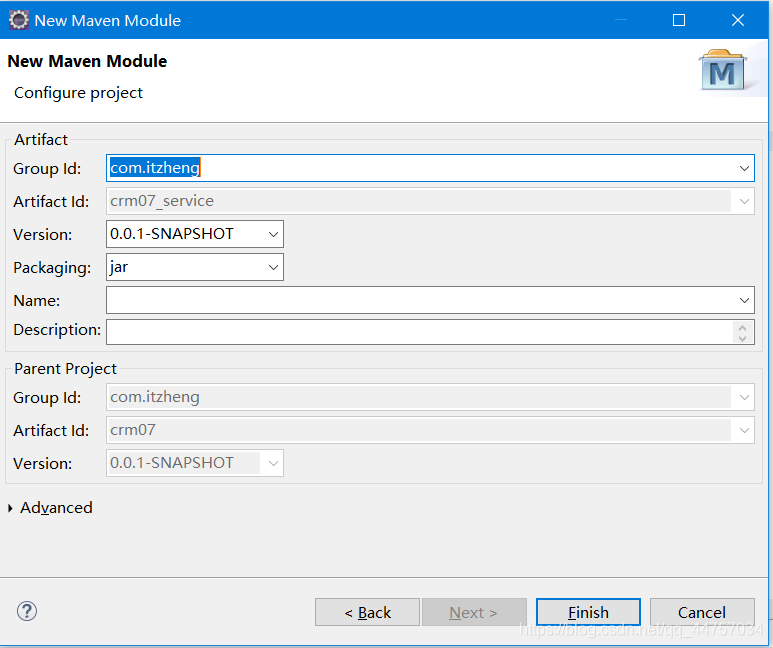Click the Packaging: label
Viewport: 773px width, 648px height.
52,268
